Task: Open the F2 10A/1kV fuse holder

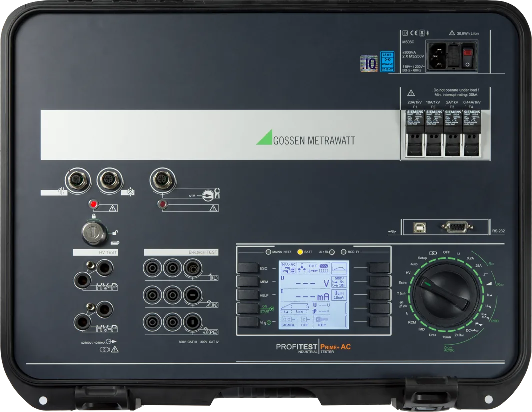Action: pos(434,133)
